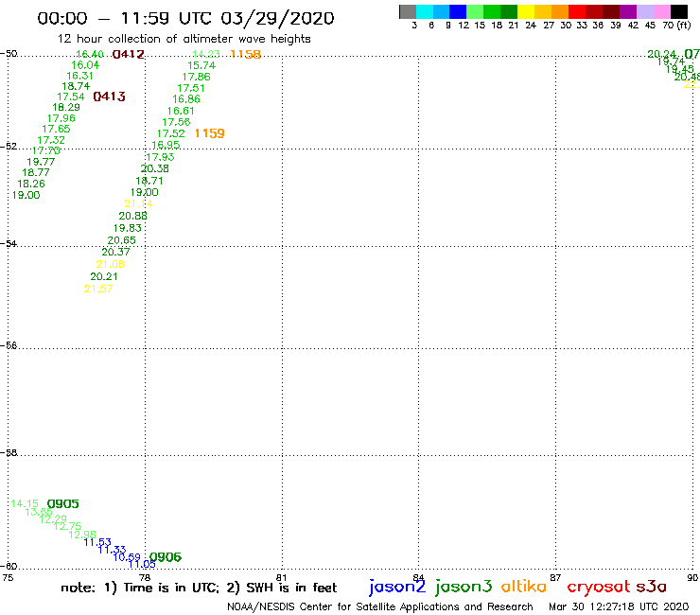Image resolution: width=700 pixels, height=615 pixels.
Task: Click the 14.23 value left of 1158
Action: point(206,54)
